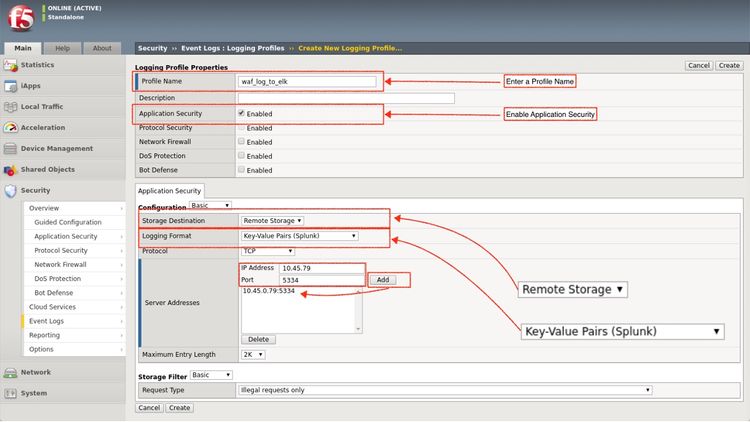Click the Acceleration gauge icon

pyautogui.click(x=11, y=128)
